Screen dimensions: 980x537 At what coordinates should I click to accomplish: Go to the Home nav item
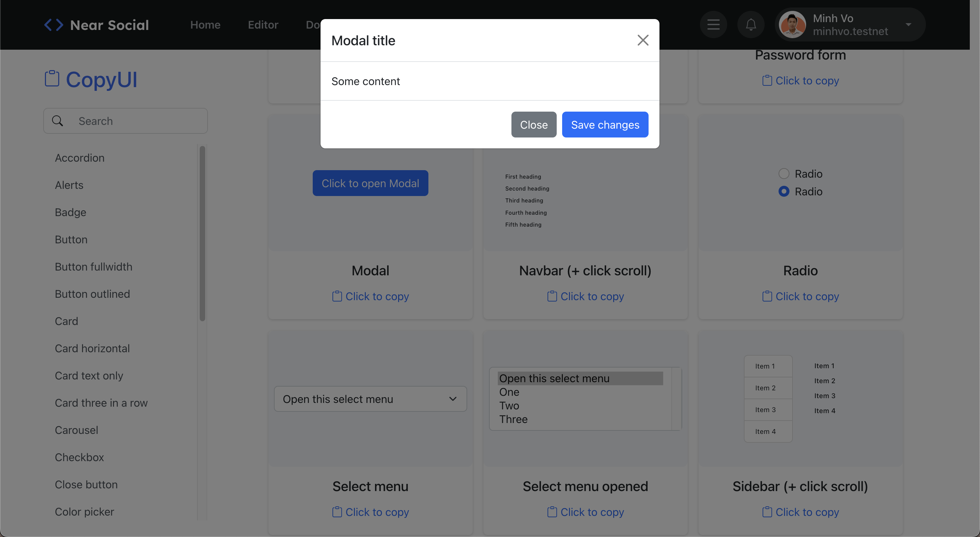tap(205, 25)
